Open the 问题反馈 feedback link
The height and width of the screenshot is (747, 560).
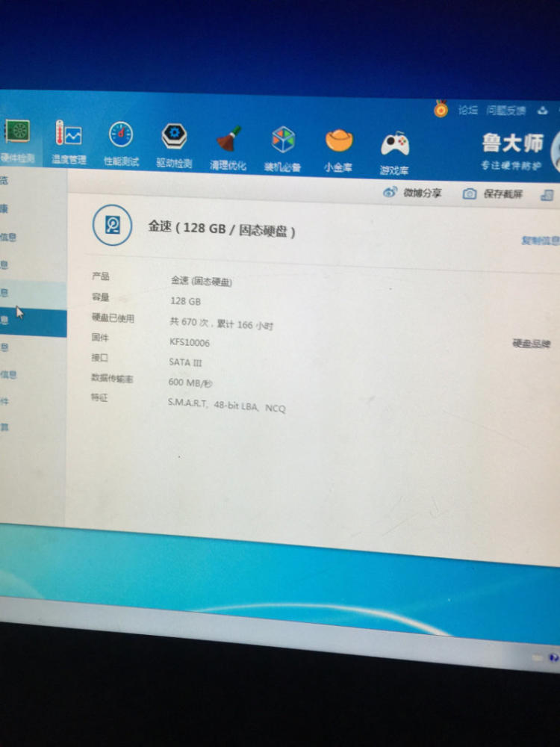(x=505, y=111)
